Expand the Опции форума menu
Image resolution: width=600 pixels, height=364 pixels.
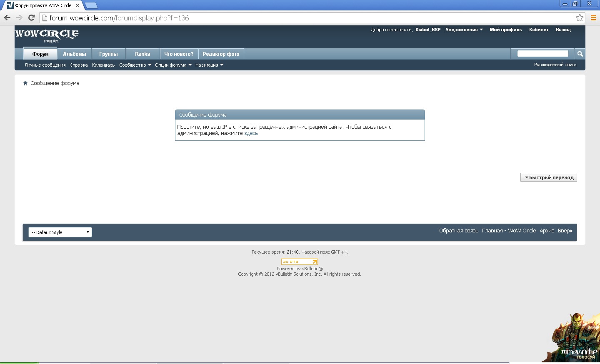point(173,65)
